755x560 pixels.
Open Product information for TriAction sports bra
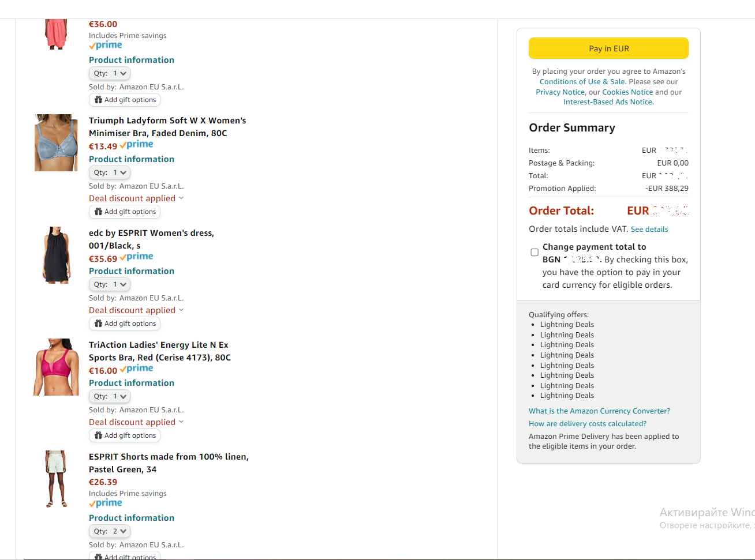coord(132,383)
